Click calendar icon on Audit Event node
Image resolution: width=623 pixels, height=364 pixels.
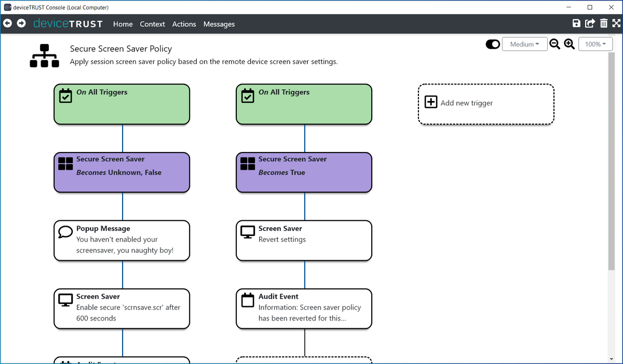click(248, 299)
